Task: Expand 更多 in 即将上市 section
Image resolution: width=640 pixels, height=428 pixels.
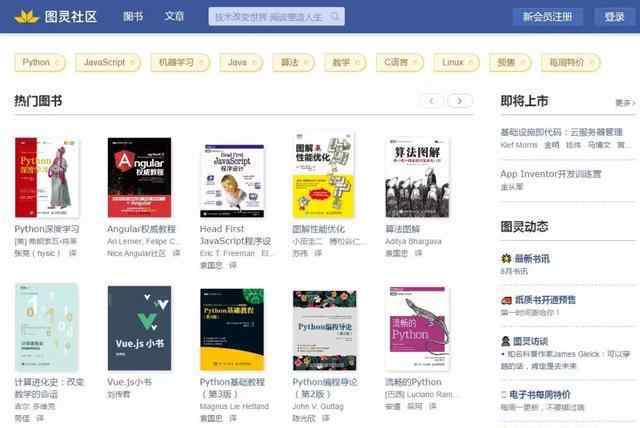Action: coord(625,102)
